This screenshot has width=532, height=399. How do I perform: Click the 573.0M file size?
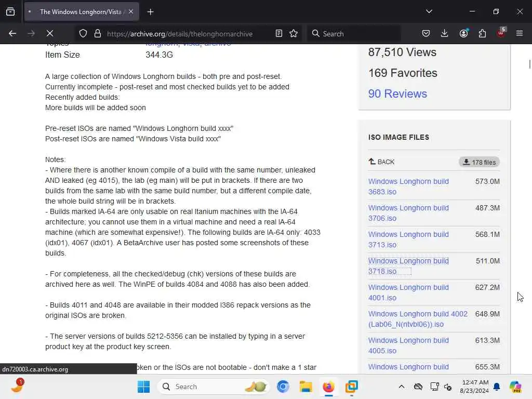[487, 181]
